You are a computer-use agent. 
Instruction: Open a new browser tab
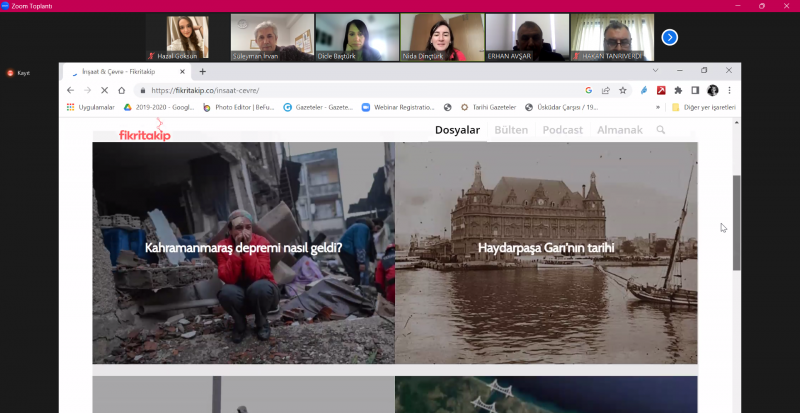point(202,71)
